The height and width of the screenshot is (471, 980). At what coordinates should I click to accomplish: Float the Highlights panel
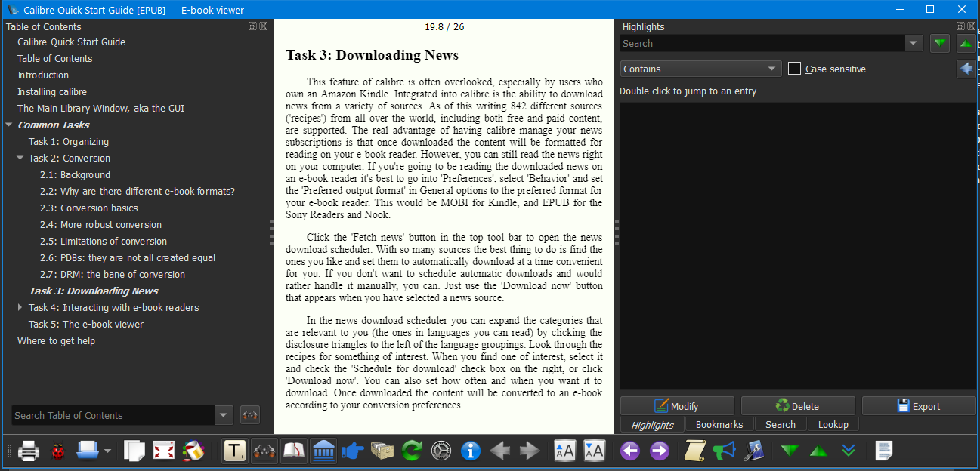pyautogui.click(x=961, y=26)
